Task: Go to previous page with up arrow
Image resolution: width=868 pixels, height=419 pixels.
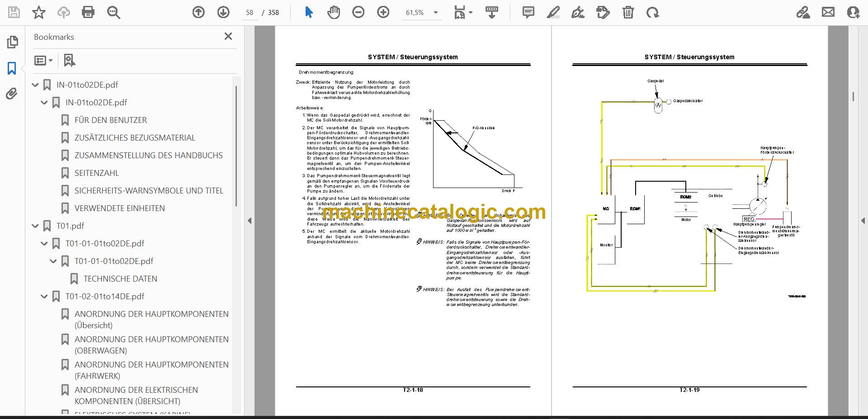Action: (198, 12)
